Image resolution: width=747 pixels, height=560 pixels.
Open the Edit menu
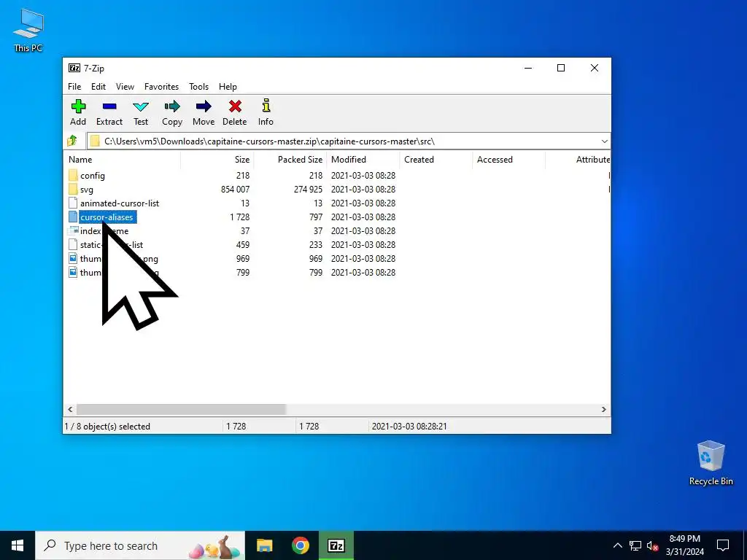98,87
